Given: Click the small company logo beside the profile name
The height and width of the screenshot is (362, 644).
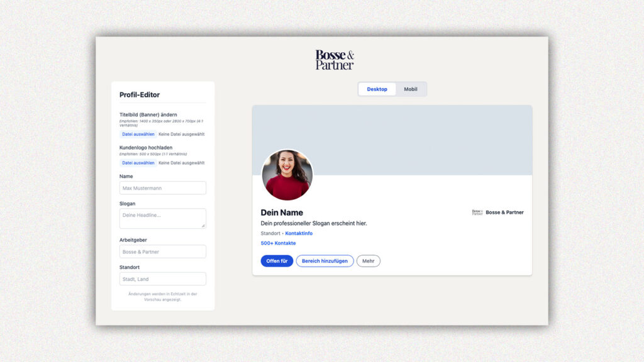Looking at the screenshot, I should [x=477, y=212].
